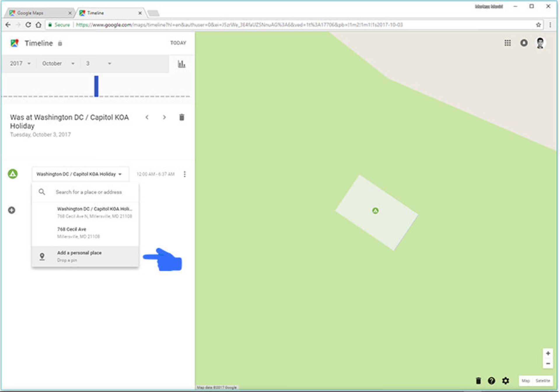The width and height of the screenshot is (560, 392).
Task: Close the Google Maps tab
Action: (70, 13)
